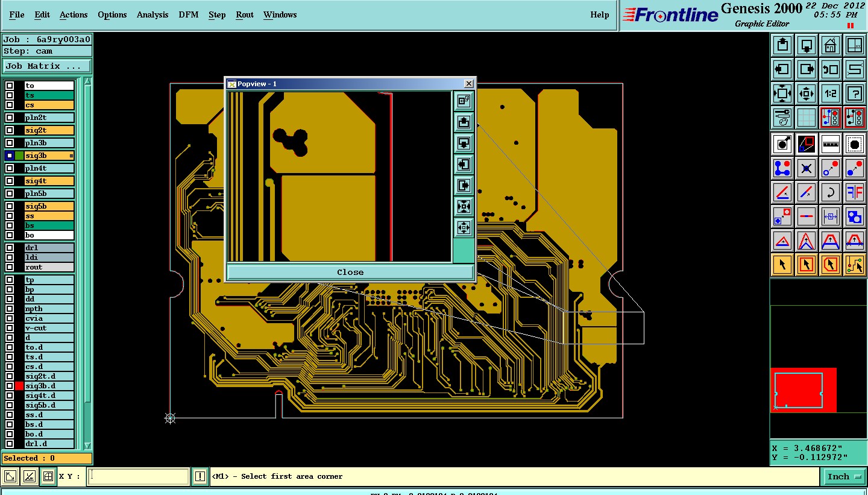Click the green color swatch beside sig3b
The width and height of the screenshot is (868, 495).
click(19, 156)
